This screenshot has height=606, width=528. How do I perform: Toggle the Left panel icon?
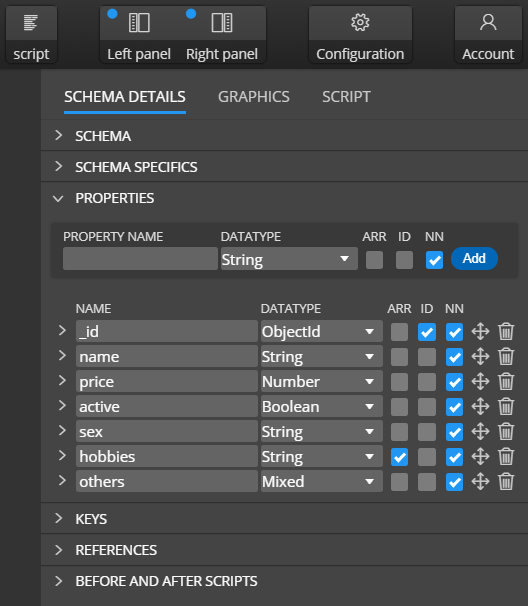pos(139,22)
